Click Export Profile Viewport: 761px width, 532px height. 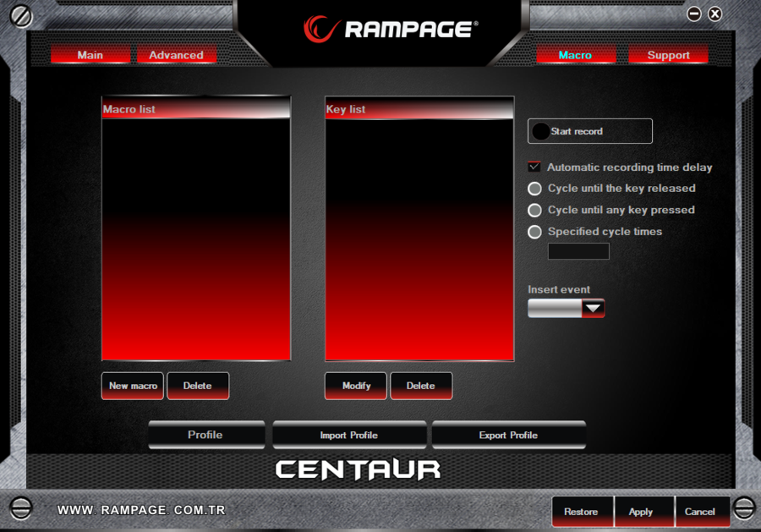click(x=509, y=435)
